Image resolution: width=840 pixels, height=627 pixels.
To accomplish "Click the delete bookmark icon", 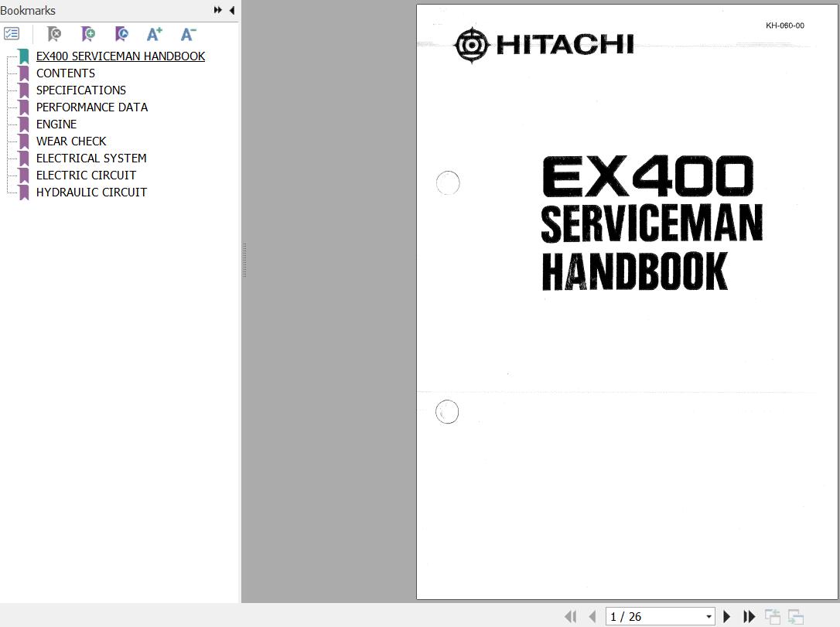I will pyautogui.click(x=54, y=34).
